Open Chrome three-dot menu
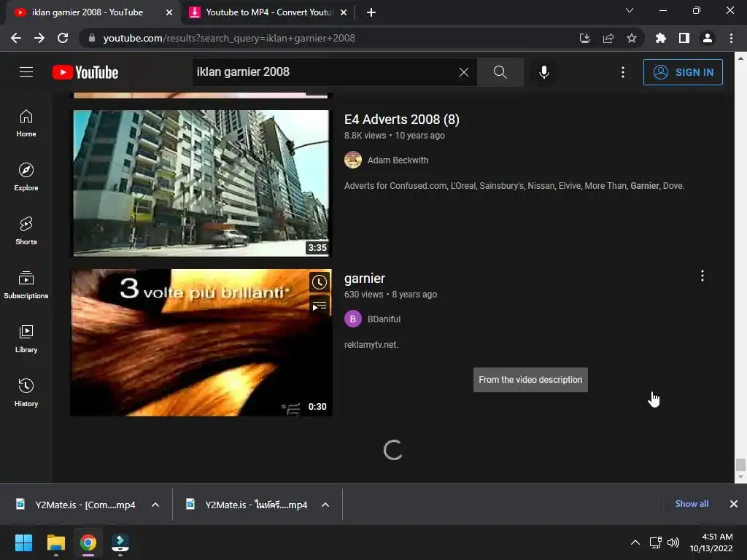This screenshot has height=560, width=747. click(x=731, y=38)
